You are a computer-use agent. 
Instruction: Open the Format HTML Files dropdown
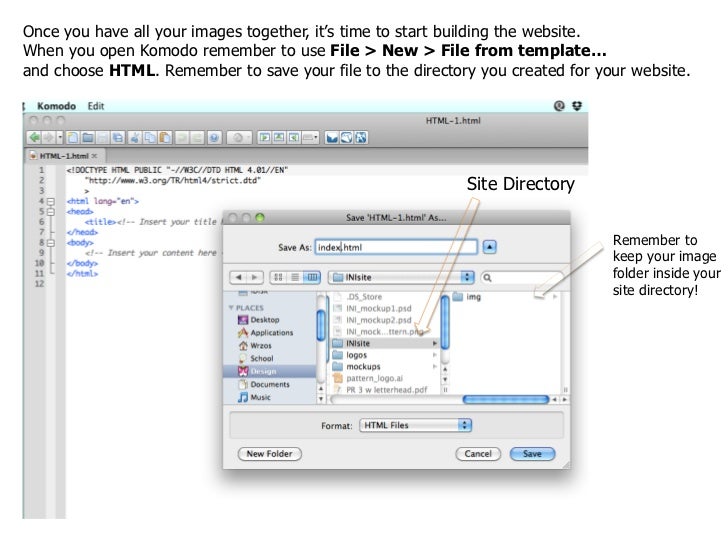(x=416, y=425)
